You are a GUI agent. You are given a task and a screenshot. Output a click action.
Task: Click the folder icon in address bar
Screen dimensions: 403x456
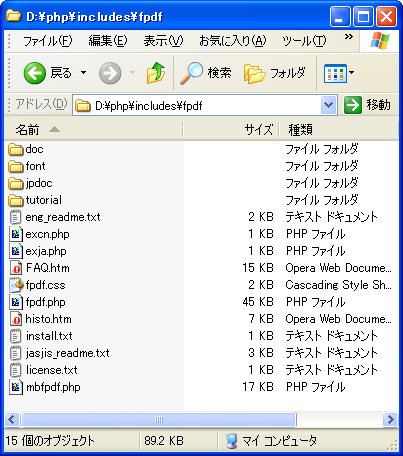click(x=83, y=106)
